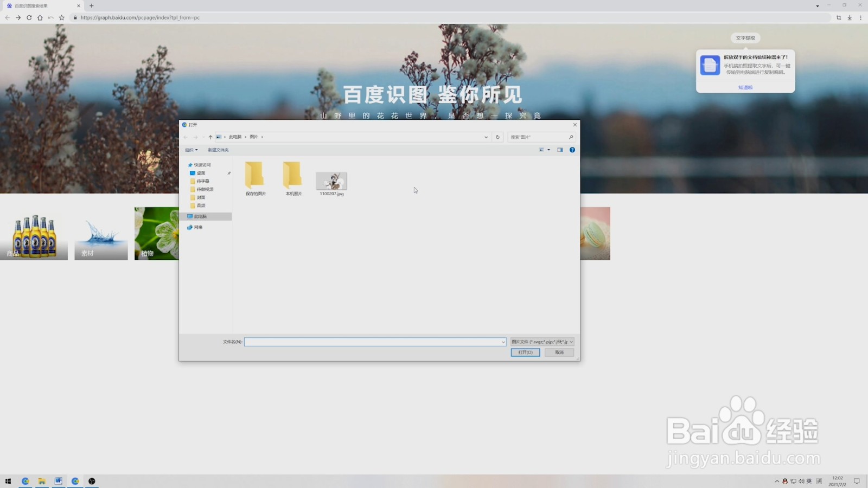Image resolution: width=868 pixels, height=488 pixels.
Task: Click the 打开 button
Action: 525,352
